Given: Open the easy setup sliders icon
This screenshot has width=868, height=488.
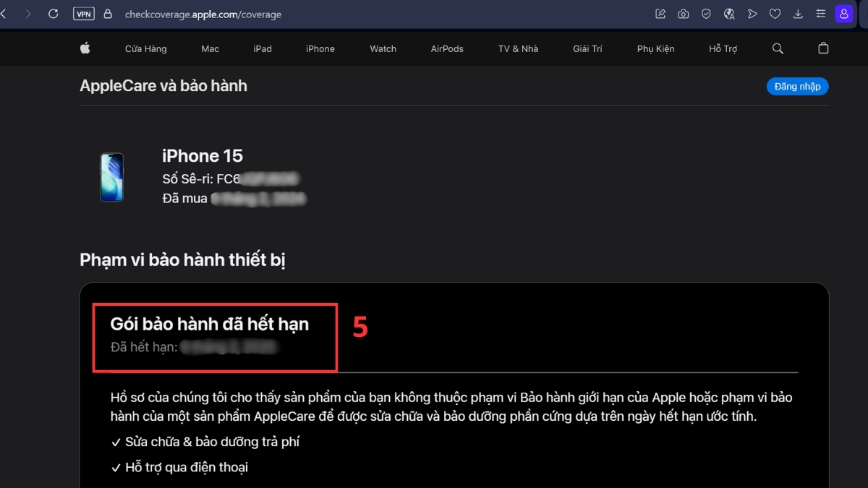Looking at the screenshot, I should click(820, 14).
